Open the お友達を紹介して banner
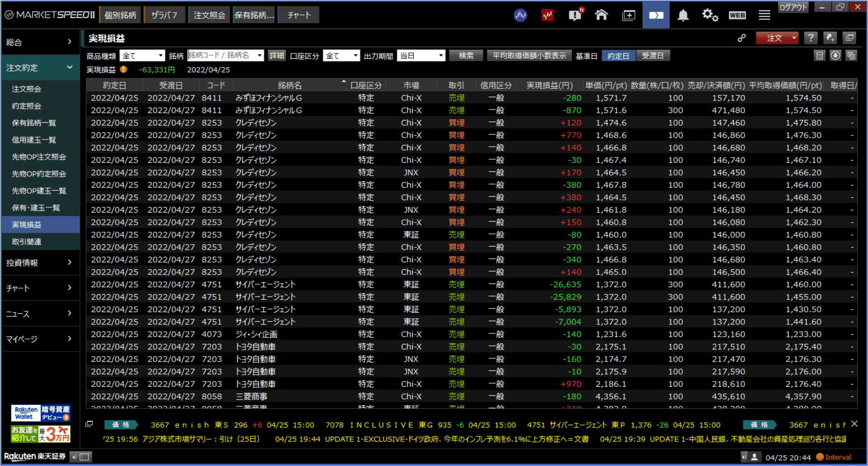The width and height of the screenshot is (868, 466). [x=41, y=434]
